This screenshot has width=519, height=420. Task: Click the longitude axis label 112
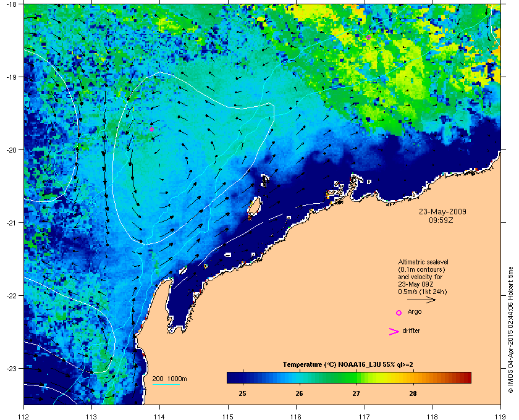pyautogui.click(x=23, y=416)
